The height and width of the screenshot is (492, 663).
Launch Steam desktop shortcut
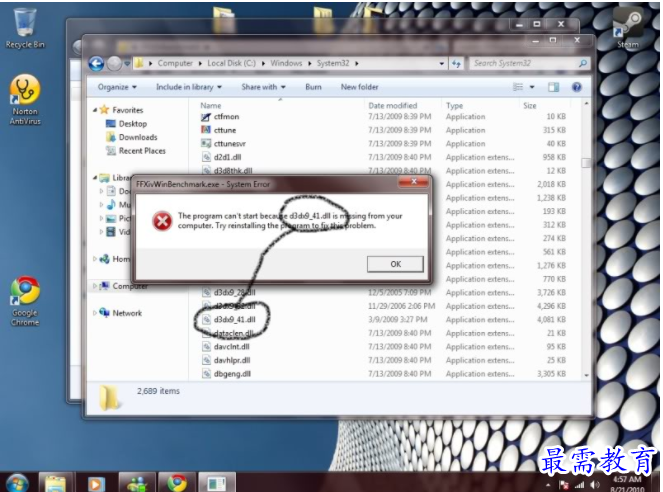[x=628, y=28]
